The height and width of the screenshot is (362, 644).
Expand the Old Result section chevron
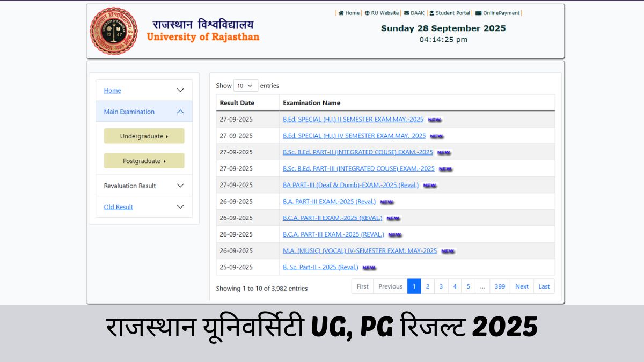pos(180,206)
